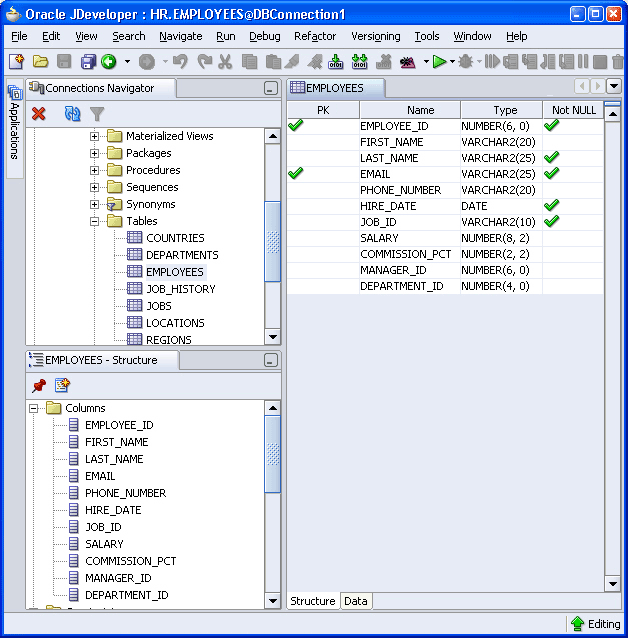Click the Make icon with single green arrow

coord(335,62)
